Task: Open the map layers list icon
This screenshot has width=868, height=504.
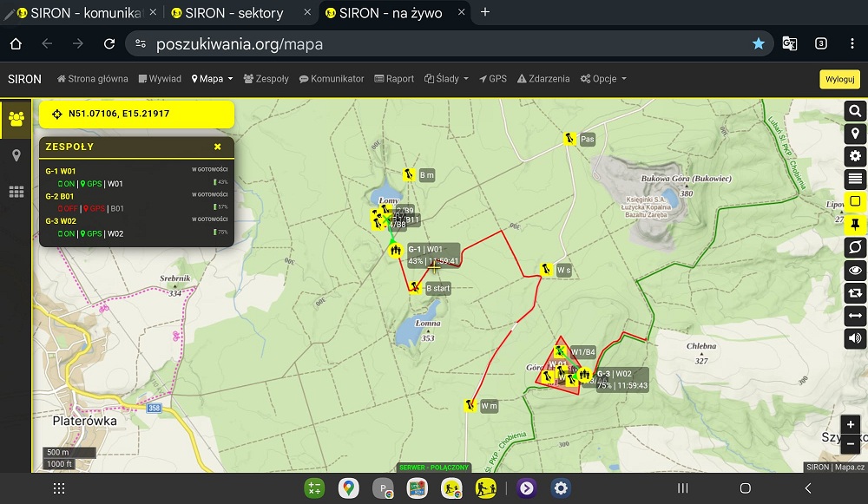Action: point(855,179)
